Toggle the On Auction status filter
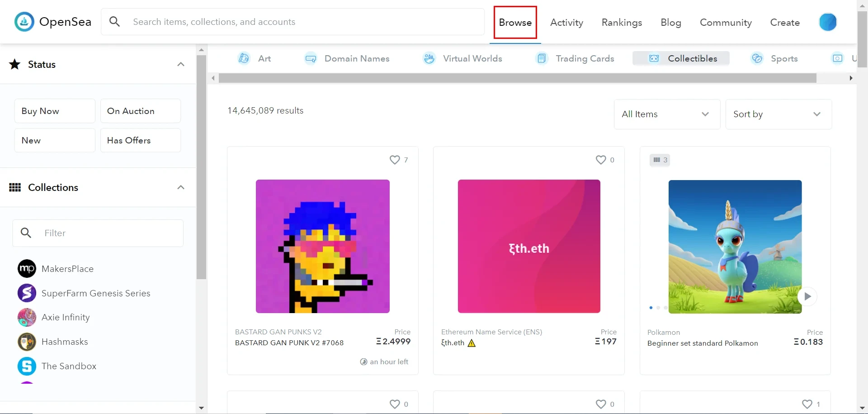868x414 pixels. click(x=140, y=111)
